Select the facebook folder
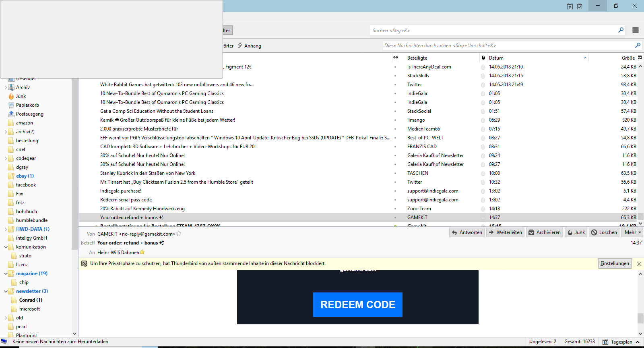This screenshot has height=348, width=644. point(26,185)
